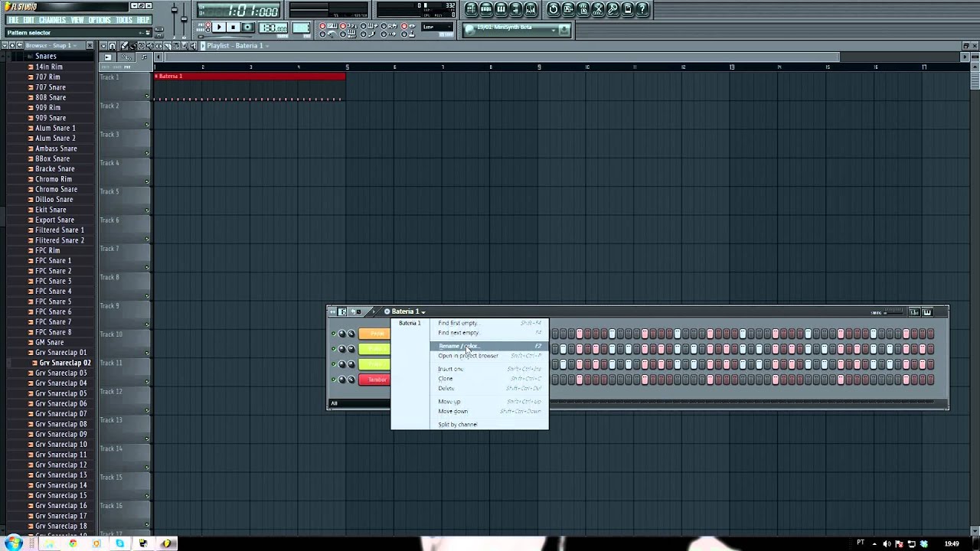
Task: Select 'FPC Snare 4' sample in browser
Action: (54, 292)
